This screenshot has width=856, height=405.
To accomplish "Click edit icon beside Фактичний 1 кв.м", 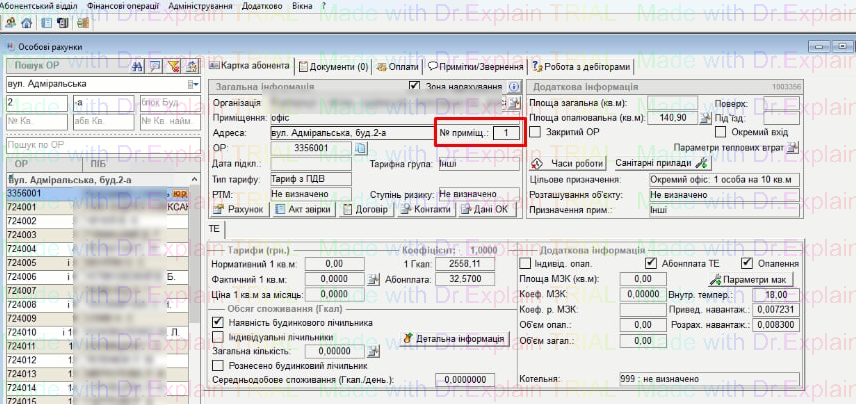I will (374, 279).
